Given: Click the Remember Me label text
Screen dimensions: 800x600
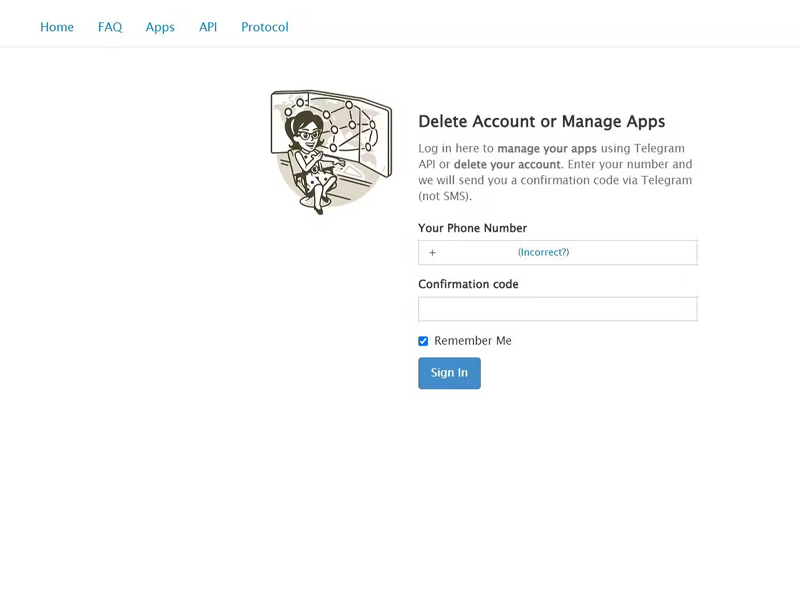Looking at the screenshot, I should coord(473,341).
